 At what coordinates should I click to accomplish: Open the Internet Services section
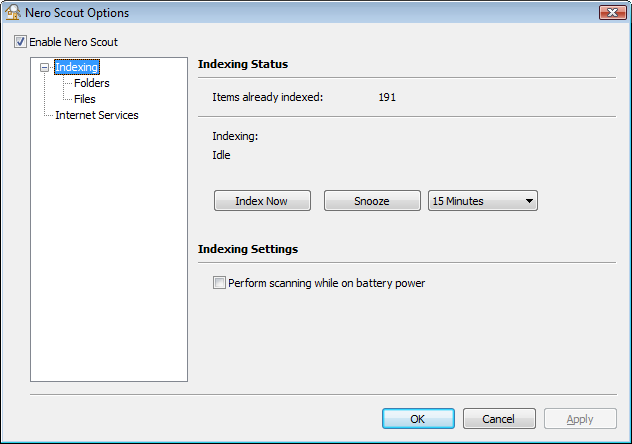pyautogui.click(x=96, y=115)
